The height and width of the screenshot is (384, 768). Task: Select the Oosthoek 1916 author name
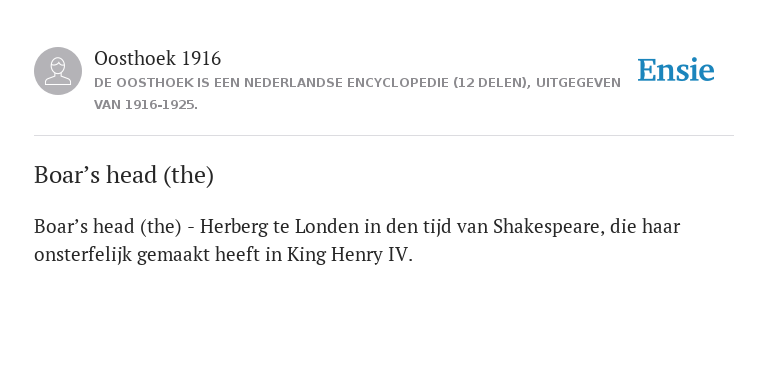pyautogui.click(x=157, y=58)
